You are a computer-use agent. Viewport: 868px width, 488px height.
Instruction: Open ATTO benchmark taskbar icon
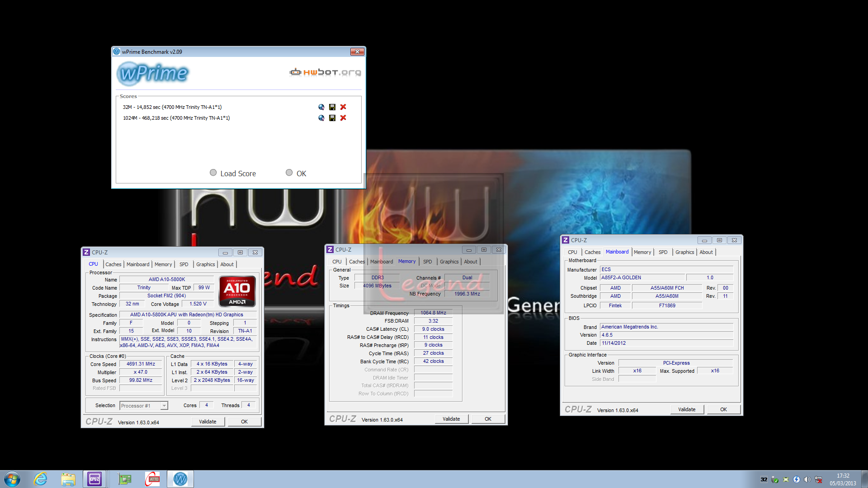(152, 479)
